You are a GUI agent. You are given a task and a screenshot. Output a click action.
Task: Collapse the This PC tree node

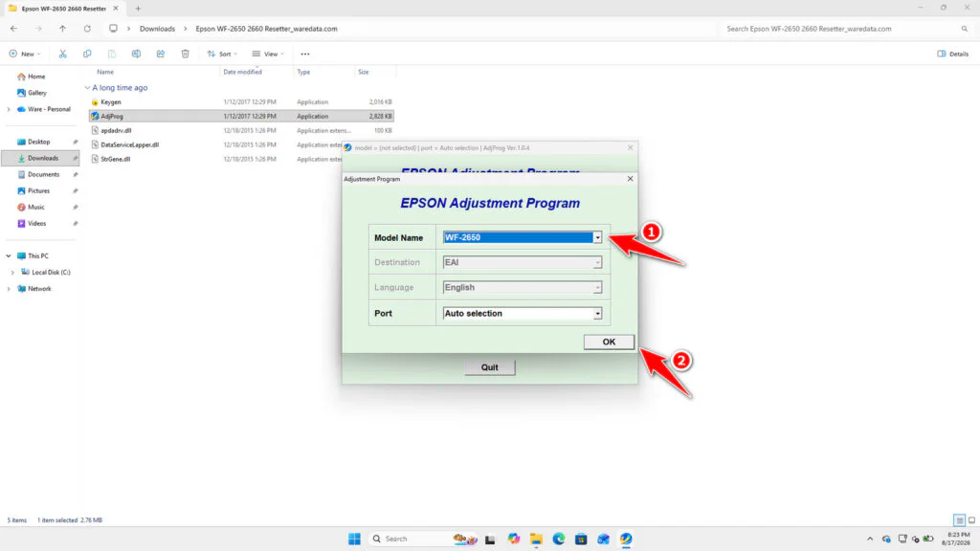[x=9, y=256]
